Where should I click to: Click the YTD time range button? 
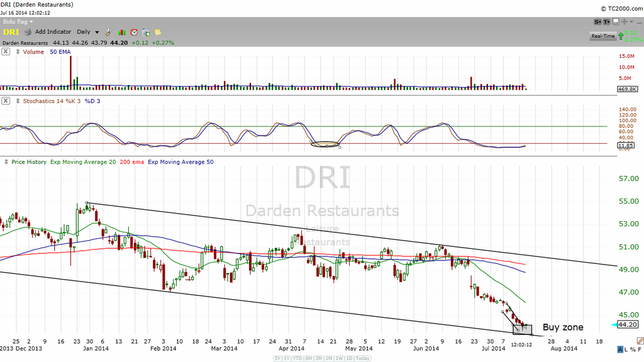click(x=297, y=358)
